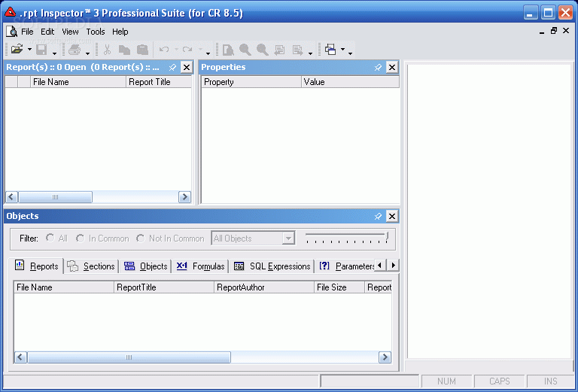Open the Help menu

[x=120, y=32]
